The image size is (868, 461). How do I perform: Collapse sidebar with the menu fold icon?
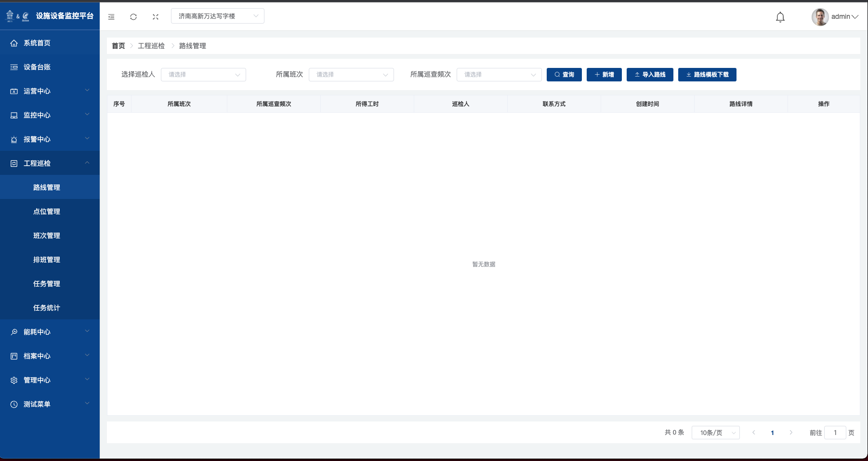[111, 17]
